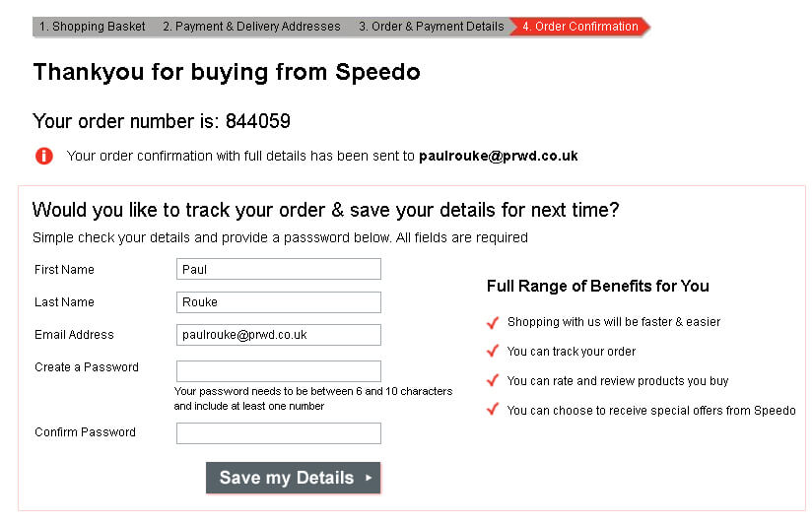Open Payment & Delivery Addresses step
Viewport: 812px width, 524px height.
(251, 27)
